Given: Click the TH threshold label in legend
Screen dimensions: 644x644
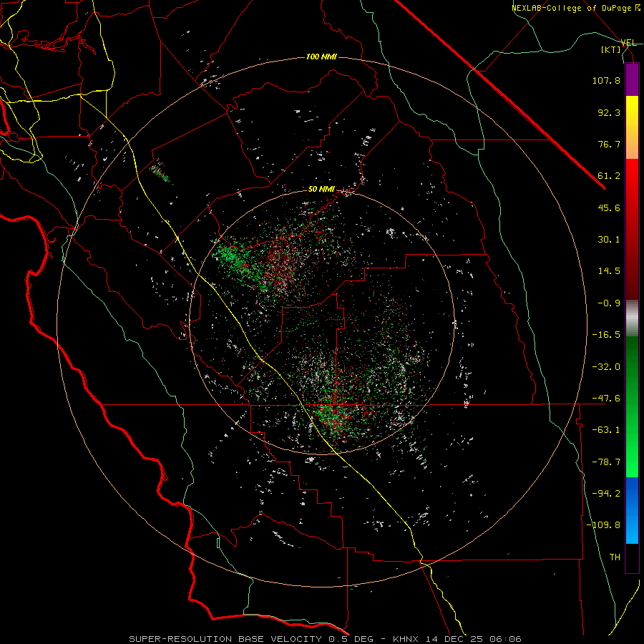Looking at the screenshot, I should pos(615,557).
